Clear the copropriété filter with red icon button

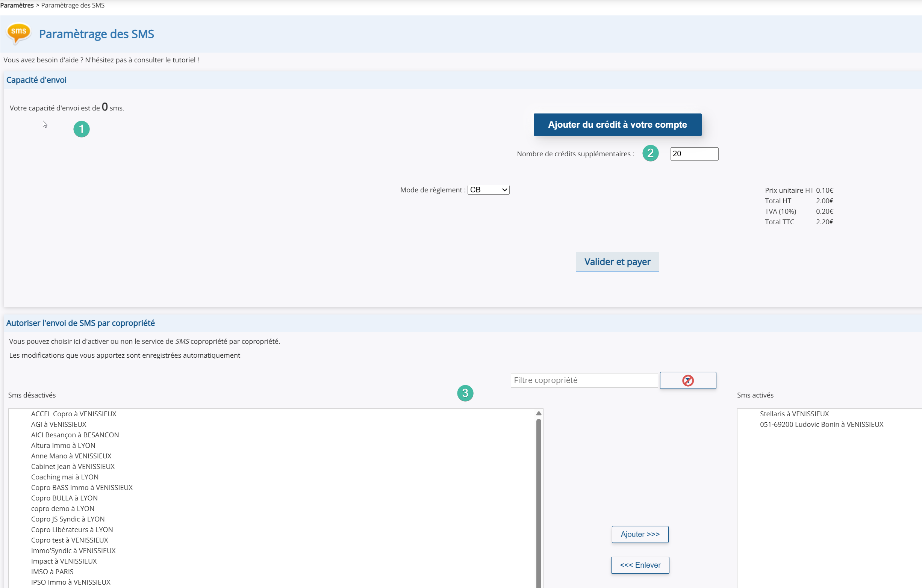pos(688,380)
